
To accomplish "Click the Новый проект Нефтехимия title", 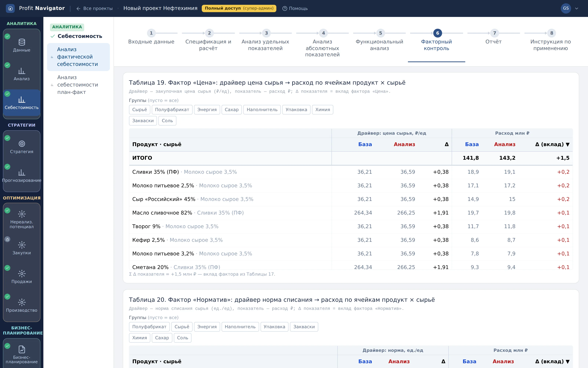I will point(160,8).
